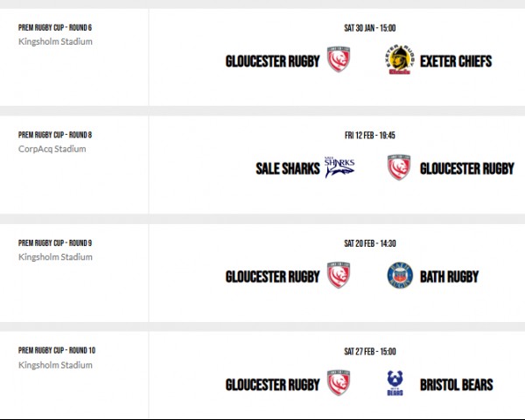The image size is (525, 420).
Task: Select the Sat 27 Feb 15:00 kickoff time
Action: (x=370, y=352)
